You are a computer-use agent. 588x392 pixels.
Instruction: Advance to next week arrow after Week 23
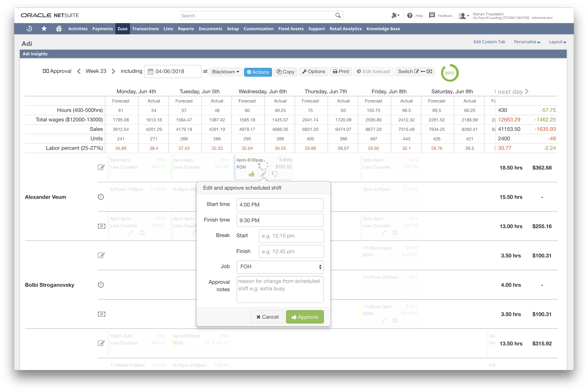113,71
